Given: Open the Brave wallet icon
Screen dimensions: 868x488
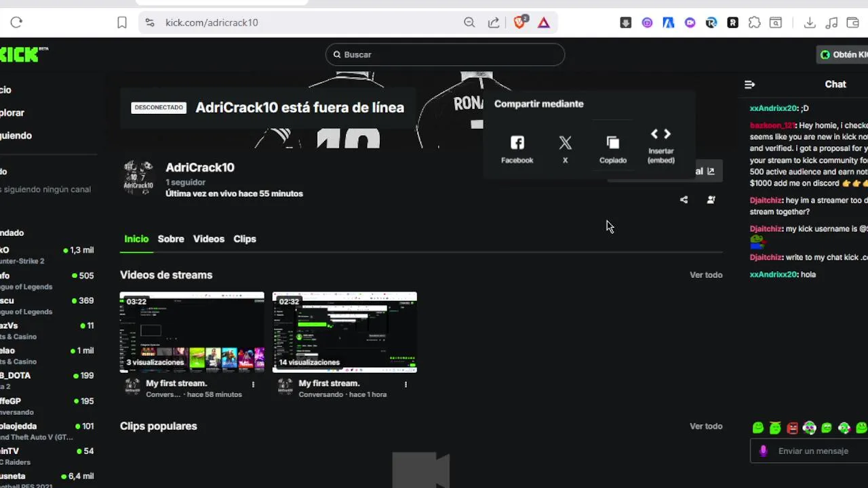Looking at the screenshot, I should (853, 22).
